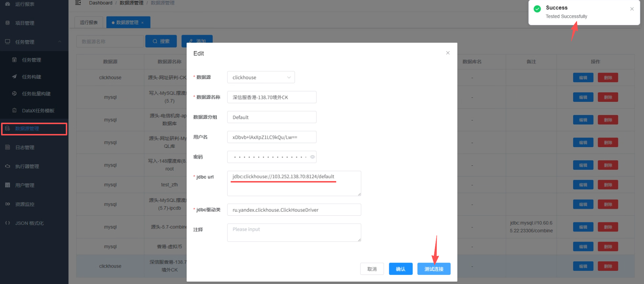Close the 数据源管理 tab
Image resolution: width=644 pixels, height=284 pixels.
click(143, 23)
